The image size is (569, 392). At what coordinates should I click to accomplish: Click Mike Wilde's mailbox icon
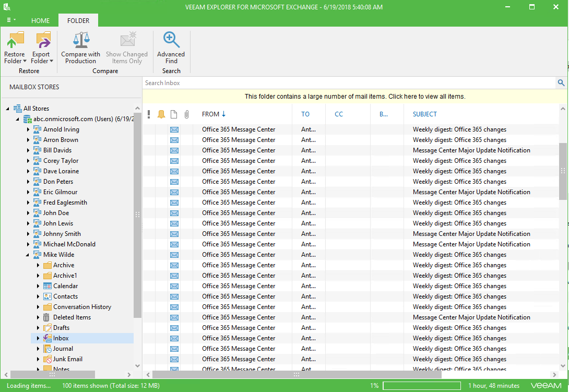point(38,255)
